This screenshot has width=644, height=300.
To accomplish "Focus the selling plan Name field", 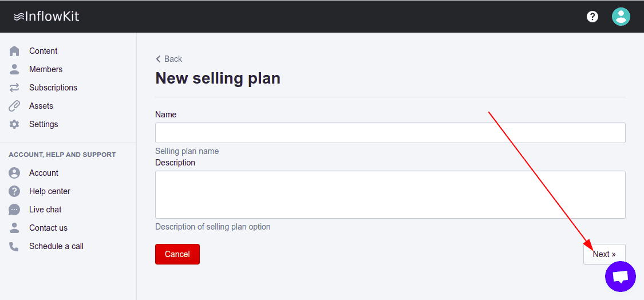I will pos(390,133).
